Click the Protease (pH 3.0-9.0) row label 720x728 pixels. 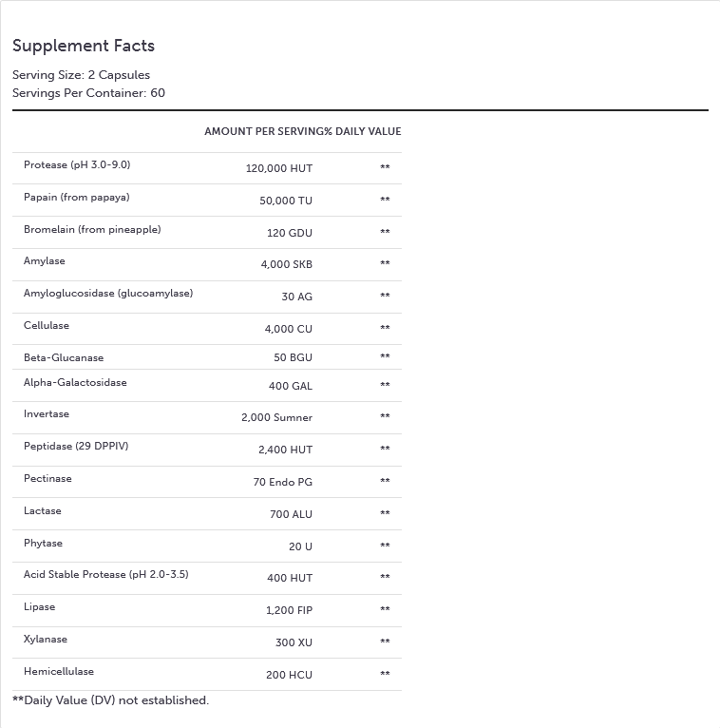tap(77, 165)
